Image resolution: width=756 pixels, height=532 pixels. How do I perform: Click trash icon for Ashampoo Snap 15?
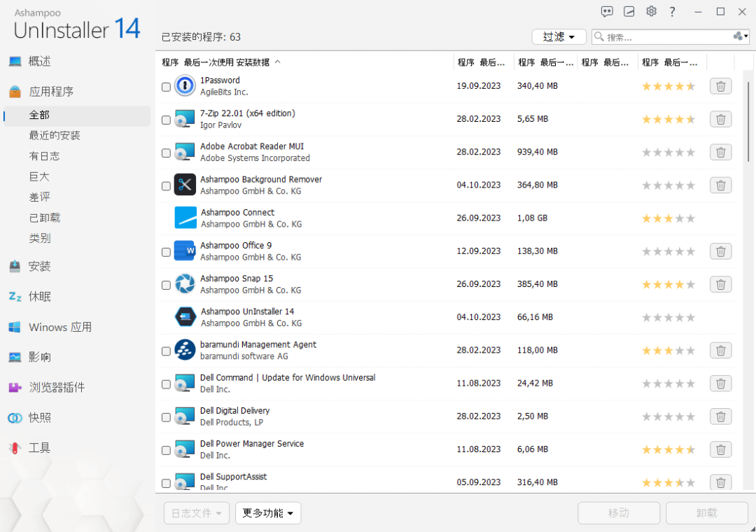721,285
